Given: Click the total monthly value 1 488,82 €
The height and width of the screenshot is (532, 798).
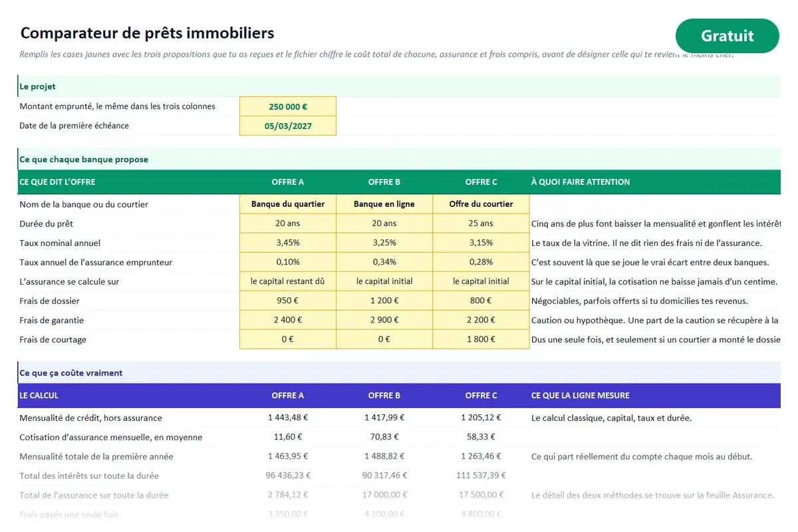Looking at the screenshot, I should point(384,457).
